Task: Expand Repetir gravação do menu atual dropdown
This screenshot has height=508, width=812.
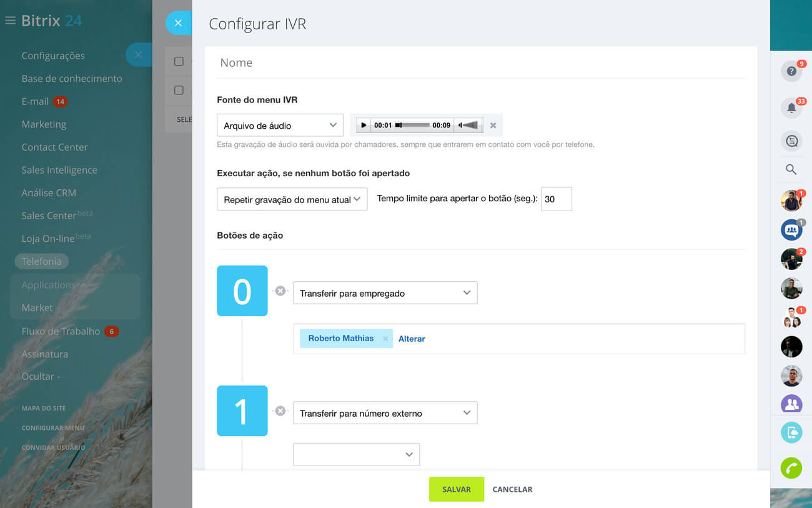Action: (x=292, y=199)
